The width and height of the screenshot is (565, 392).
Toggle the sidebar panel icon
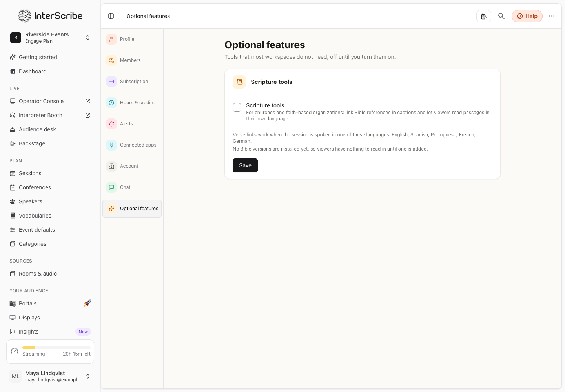click(x=111, y=16)
